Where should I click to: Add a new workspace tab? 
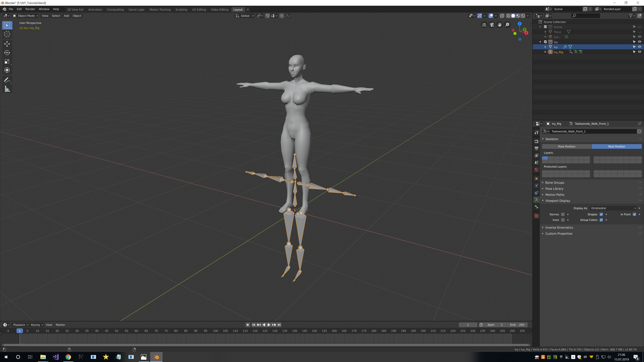(x=248, y=10)
